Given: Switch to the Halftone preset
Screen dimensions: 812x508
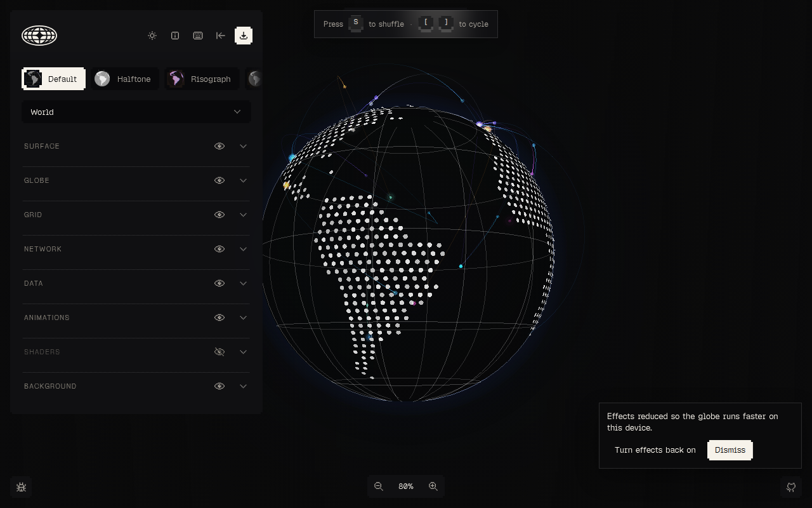Looking at the screenshot, I should 124,79.
